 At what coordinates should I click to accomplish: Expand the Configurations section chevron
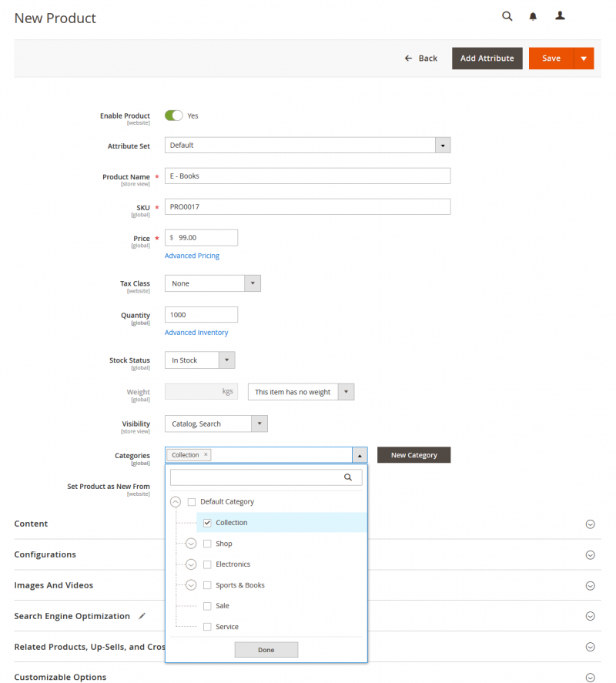591,555
